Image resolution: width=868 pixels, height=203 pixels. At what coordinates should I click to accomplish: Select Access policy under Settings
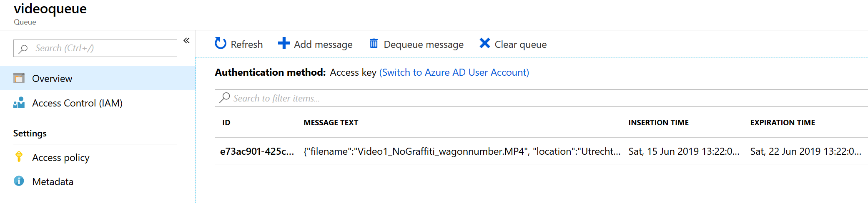pyautogui.click(x=61, y=158)
